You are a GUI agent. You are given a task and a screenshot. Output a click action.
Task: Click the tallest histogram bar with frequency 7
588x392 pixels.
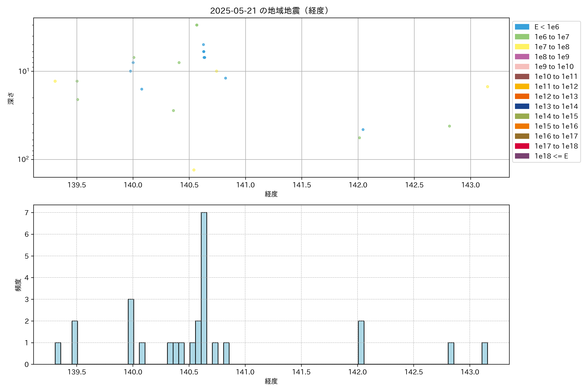coord(204,288)
